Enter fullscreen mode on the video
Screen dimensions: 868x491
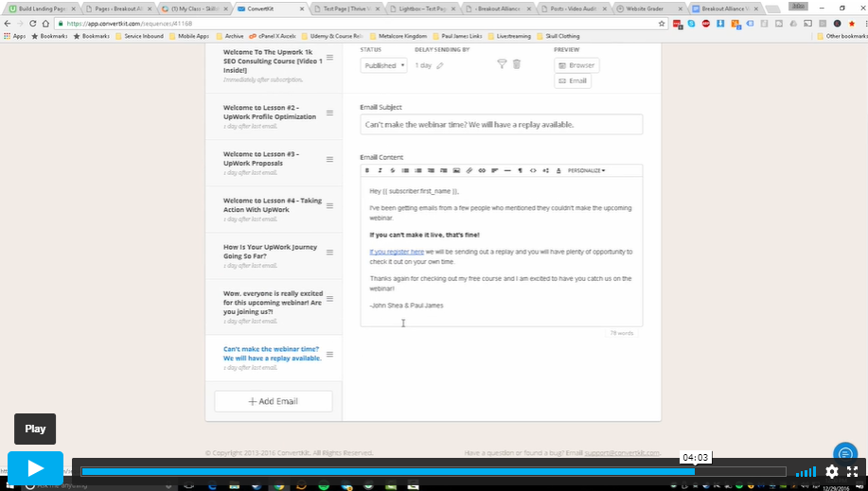[852, 471]
